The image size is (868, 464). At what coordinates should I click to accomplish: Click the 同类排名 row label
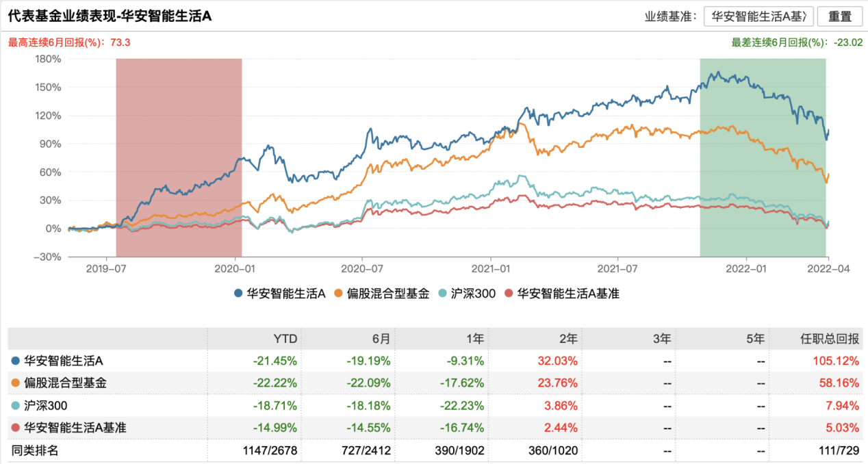[34, 450]
